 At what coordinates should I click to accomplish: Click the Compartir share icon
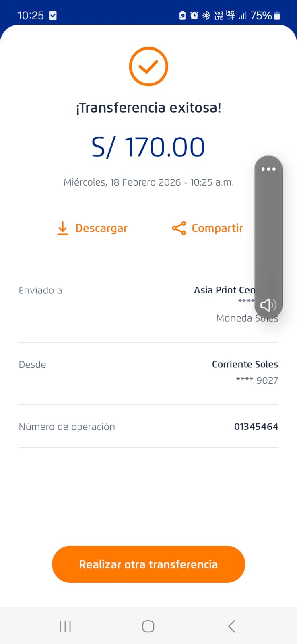(x=179, y=228)
